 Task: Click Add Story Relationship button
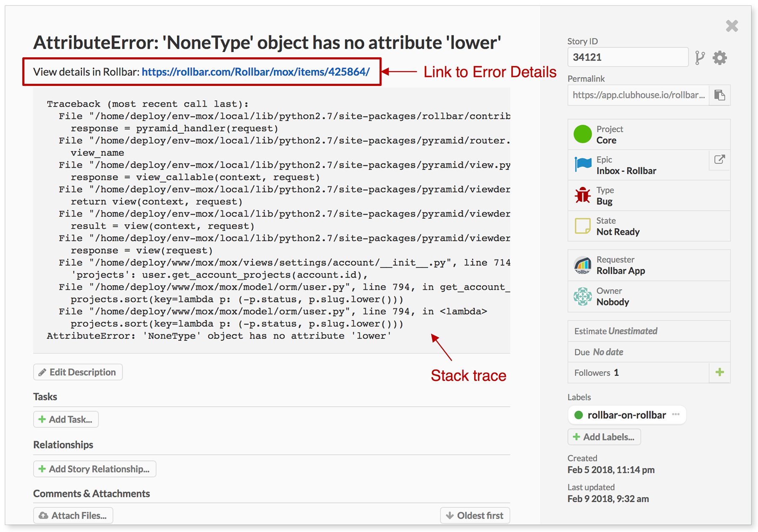click(95, 469)
